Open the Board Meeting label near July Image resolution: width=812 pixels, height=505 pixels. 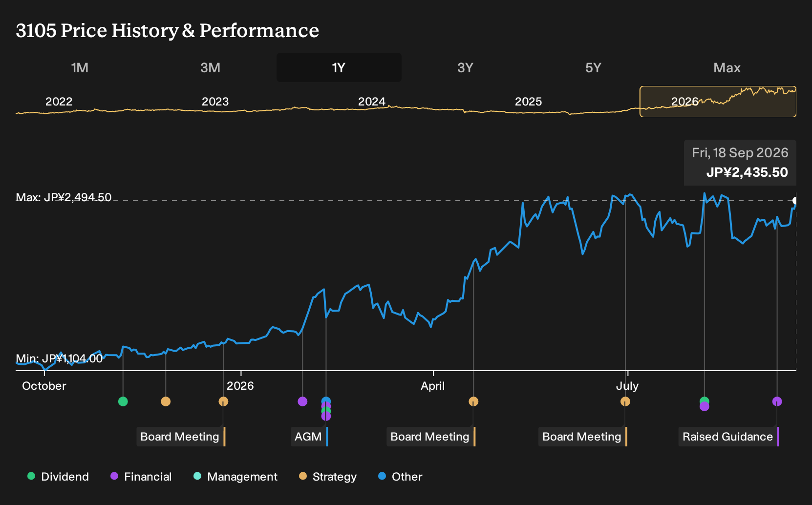click(x=583, y=437)
